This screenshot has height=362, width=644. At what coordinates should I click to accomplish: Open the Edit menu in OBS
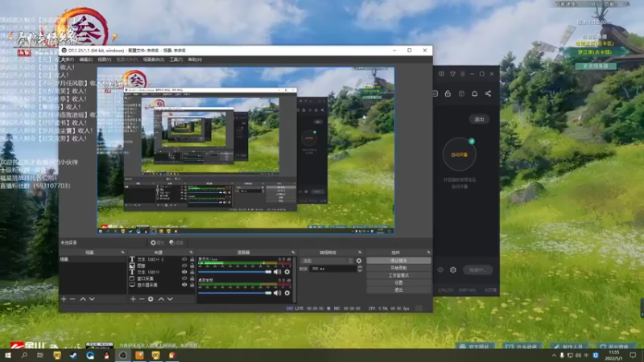(x=86, y=60)
